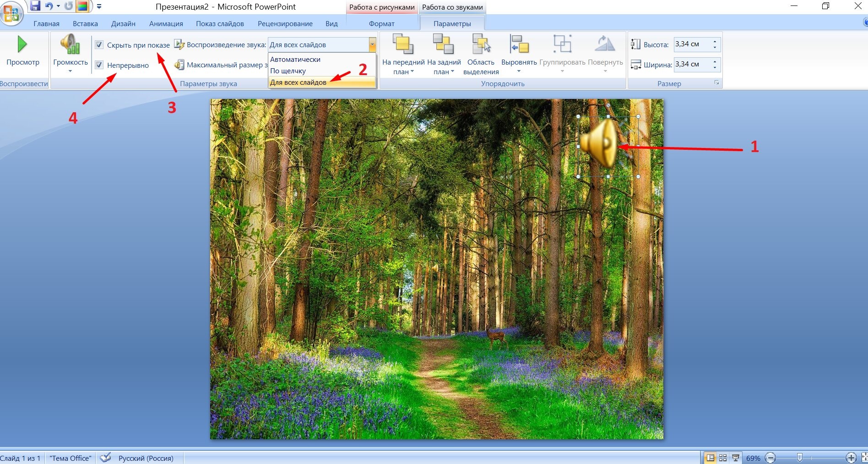The image size is (868, 464).
Task: Click the На задний план icon
Action: [x=443, y=44]
